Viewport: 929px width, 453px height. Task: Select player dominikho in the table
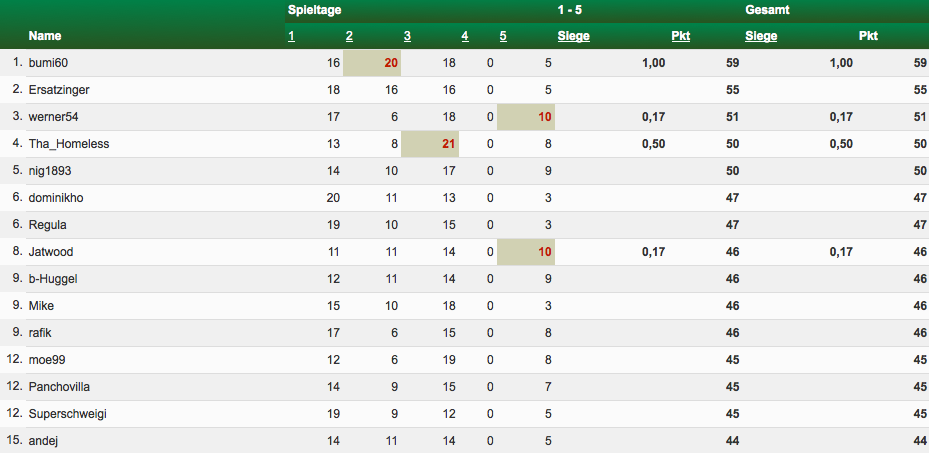pyautogui.click(x=56, y=198)
